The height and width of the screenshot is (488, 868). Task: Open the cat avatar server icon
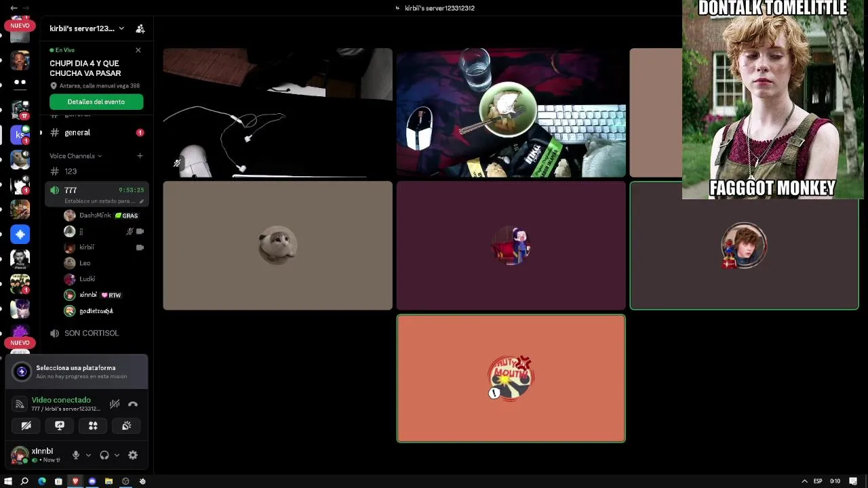point(20,159)
